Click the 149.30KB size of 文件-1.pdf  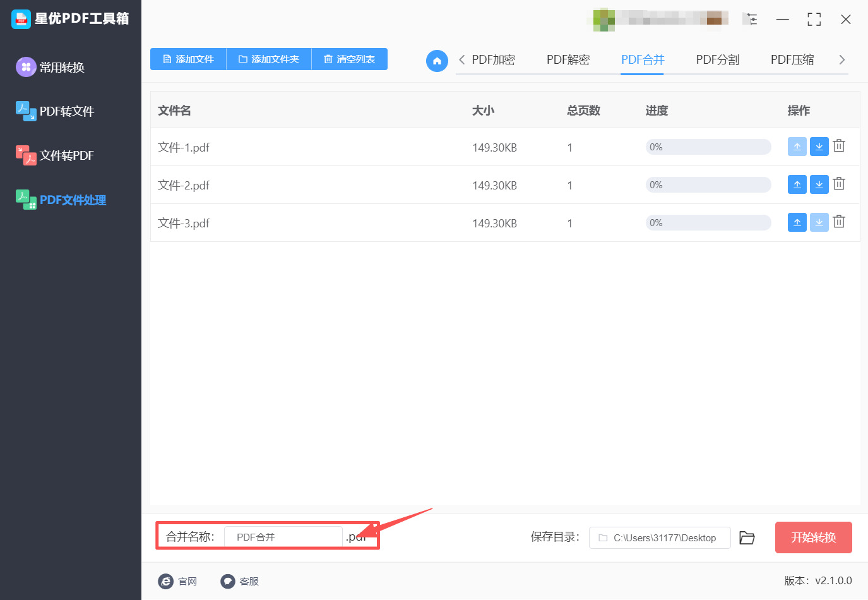coord(495,148)
